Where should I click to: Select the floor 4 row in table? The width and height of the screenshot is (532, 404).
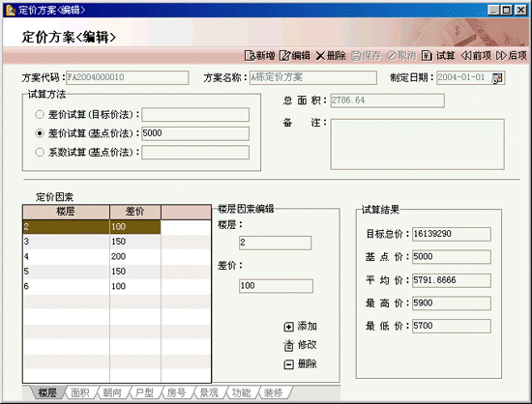[117, 256]
